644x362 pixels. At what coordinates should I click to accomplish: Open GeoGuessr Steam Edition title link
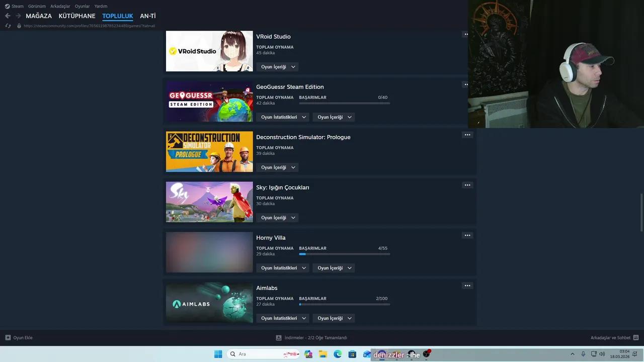pyautogui.click(x=290, y=87)
